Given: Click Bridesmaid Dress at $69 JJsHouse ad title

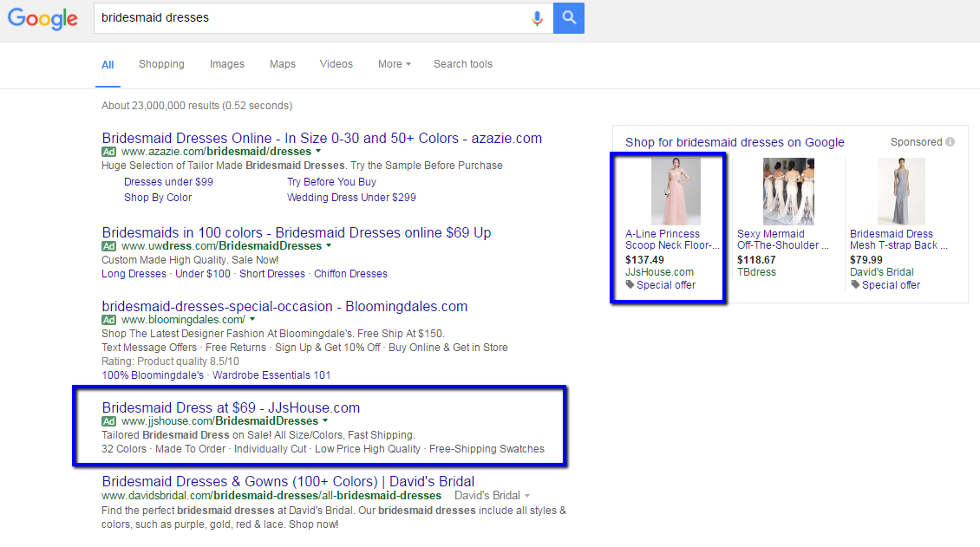Looking at the screenshot, I should (231, 407).
